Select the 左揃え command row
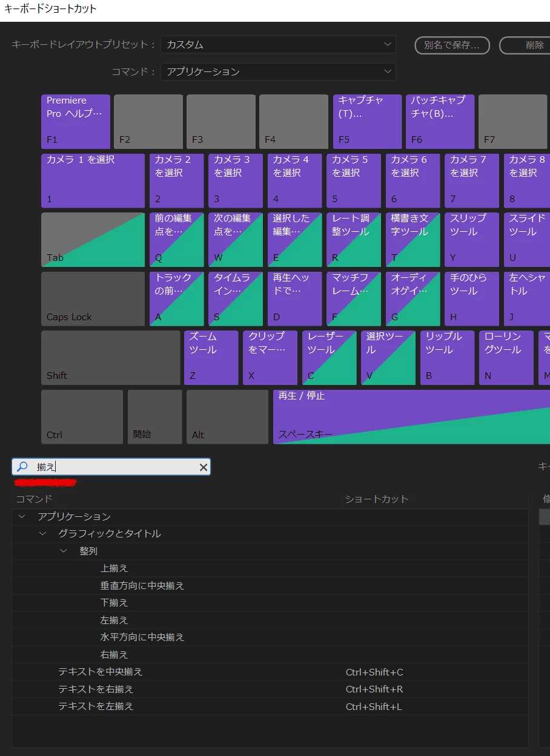Image resolution: width=550 pixels, height=756 pixels. (270, 620)
